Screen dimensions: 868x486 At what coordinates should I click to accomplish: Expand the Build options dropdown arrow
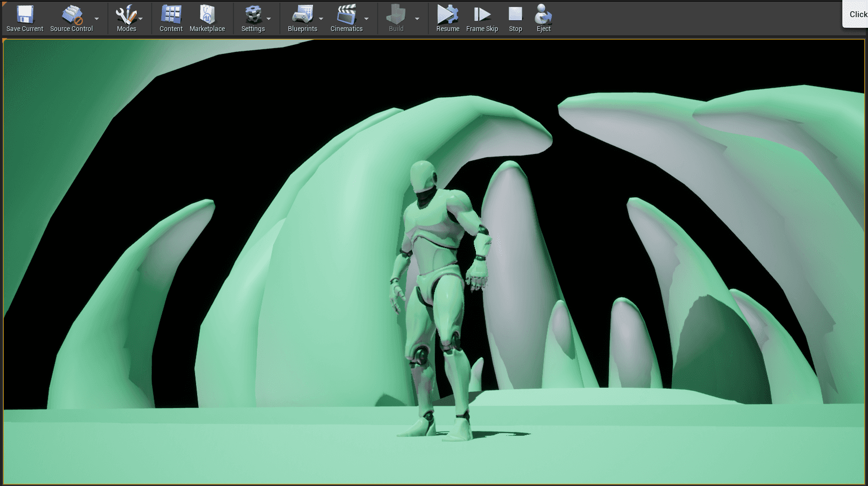tap(417, 19)
